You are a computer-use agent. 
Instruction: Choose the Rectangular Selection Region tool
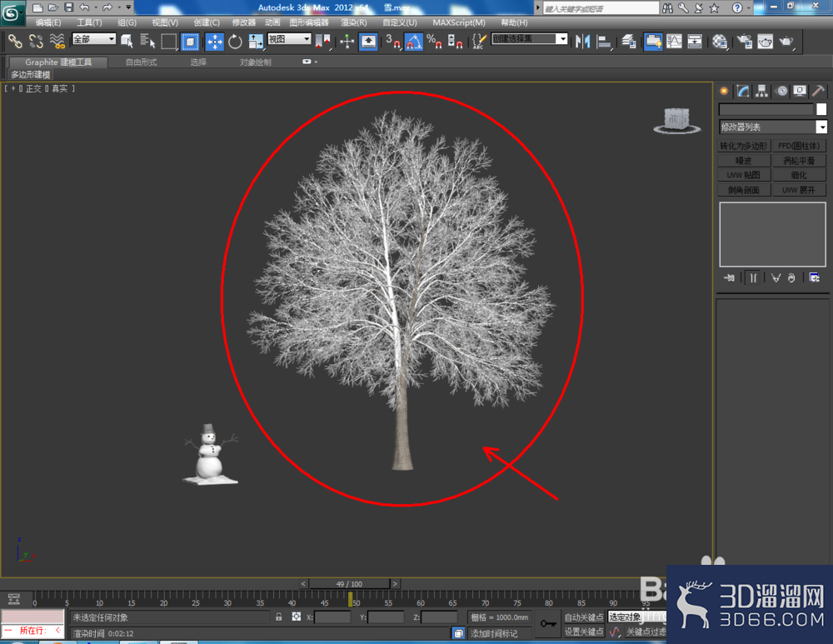pyautogui.click(x=168, y=42)
